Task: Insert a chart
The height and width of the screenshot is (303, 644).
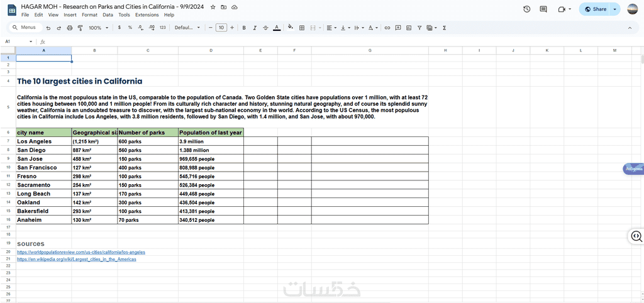Action: coord(409,28)
